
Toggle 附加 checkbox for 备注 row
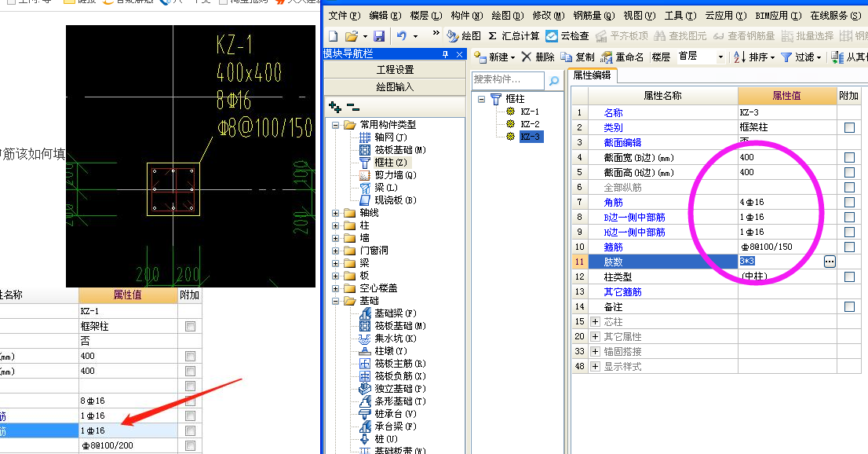point(849,306)
